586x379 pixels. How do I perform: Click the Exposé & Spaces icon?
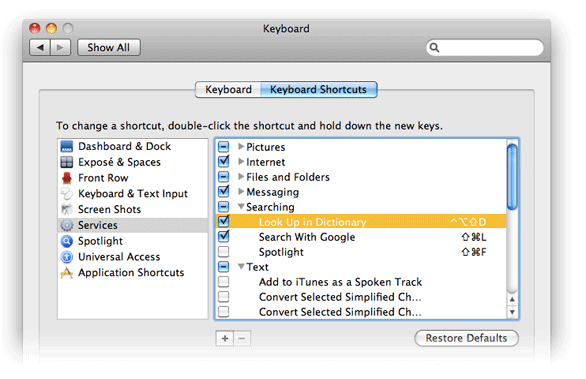[x=67, y=162]
